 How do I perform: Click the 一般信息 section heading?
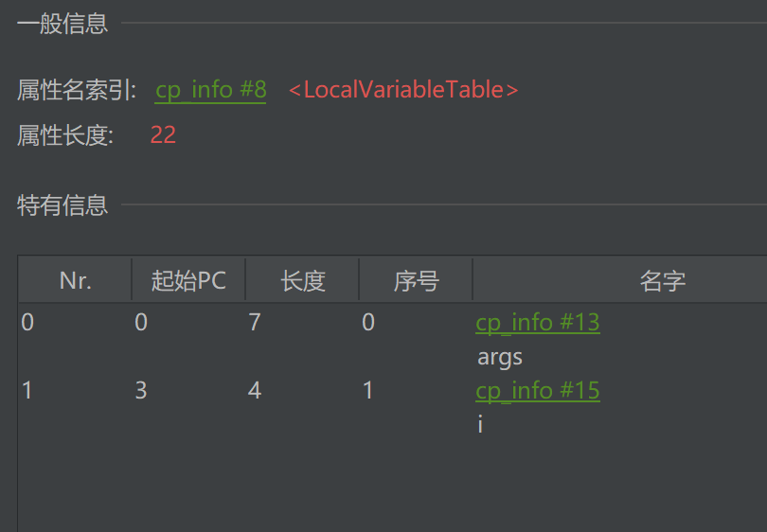coord(62,24)
